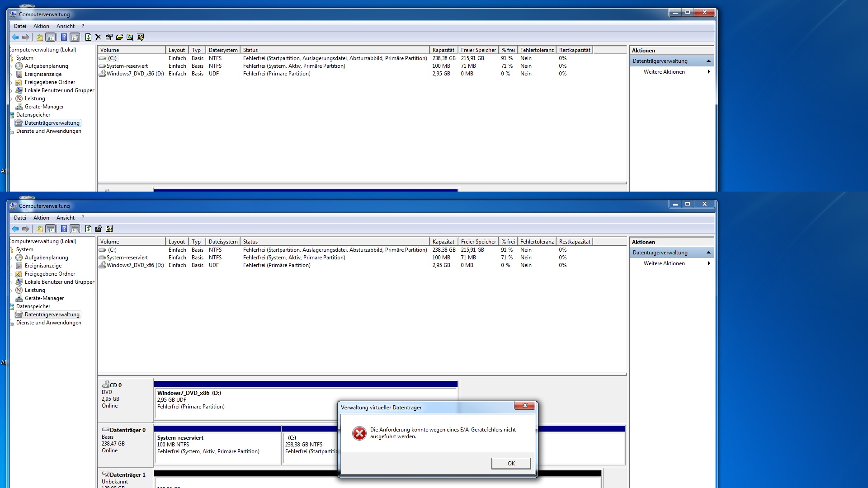Collapse Datenträgerverwaltung section in the upper Aktionen panel
Image resolution: width=868 pixels, height=488 pixels.
[x=708, y=61]
